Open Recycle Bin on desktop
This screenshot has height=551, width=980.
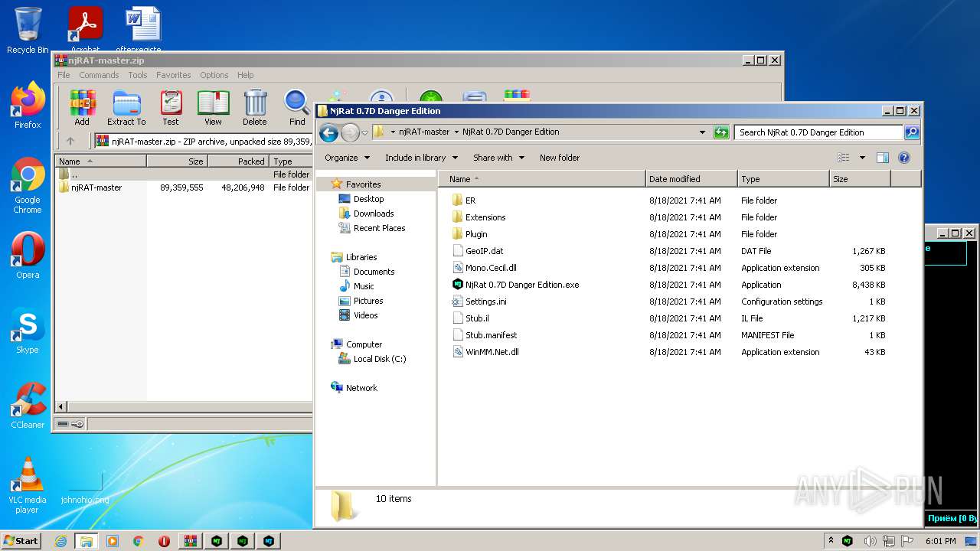click(x=28, y=31)
